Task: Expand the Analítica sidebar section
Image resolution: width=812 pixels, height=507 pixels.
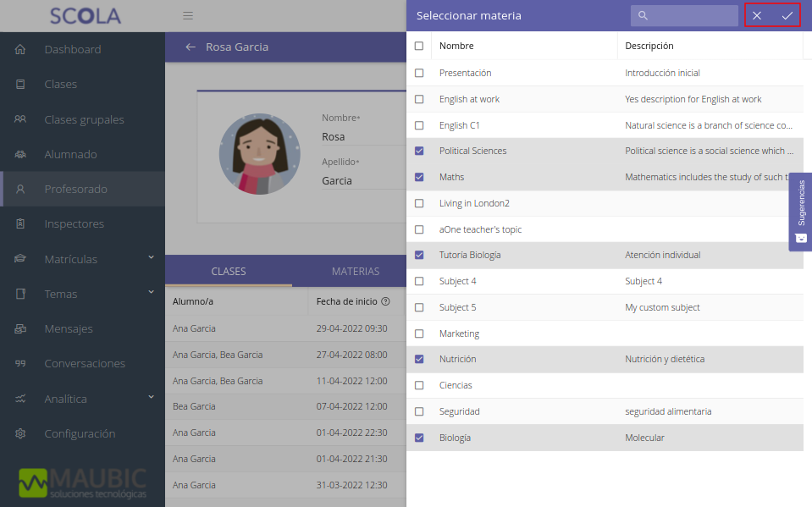Action: click(150, 397)
